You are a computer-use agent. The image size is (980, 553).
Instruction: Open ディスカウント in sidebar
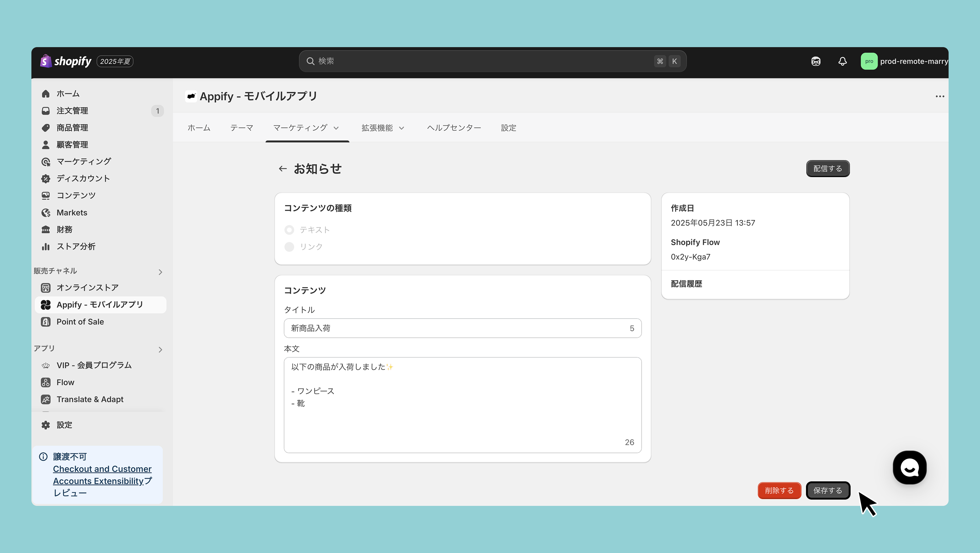[x=83, y=178]
